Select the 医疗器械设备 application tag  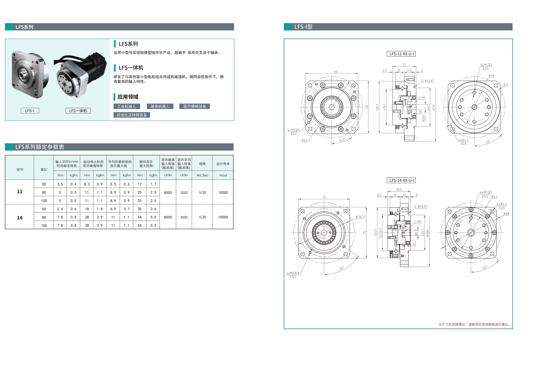click(195, 106)
